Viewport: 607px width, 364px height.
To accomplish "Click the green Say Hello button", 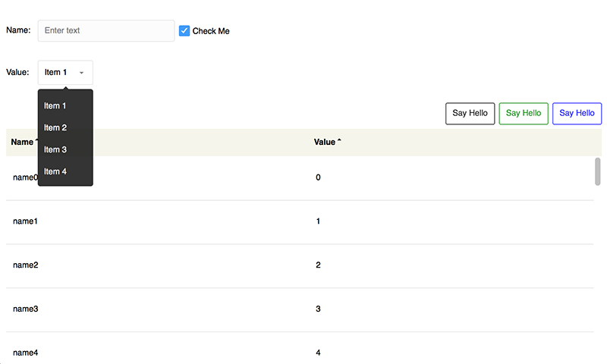I will 524,113.
